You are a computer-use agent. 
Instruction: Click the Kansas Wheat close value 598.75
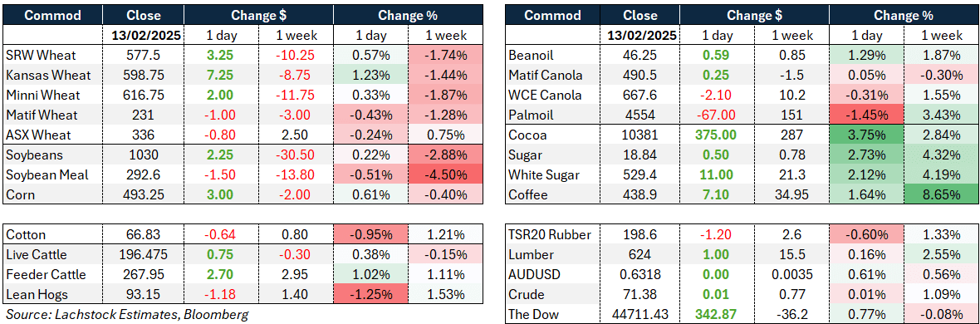coord(144,75)
